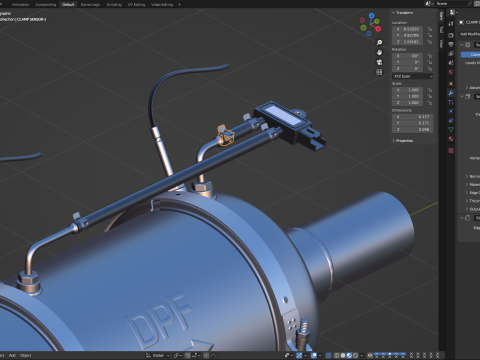Select rendered viewport shading
This screenshot has width=480, height=360.
click(355, 355)
